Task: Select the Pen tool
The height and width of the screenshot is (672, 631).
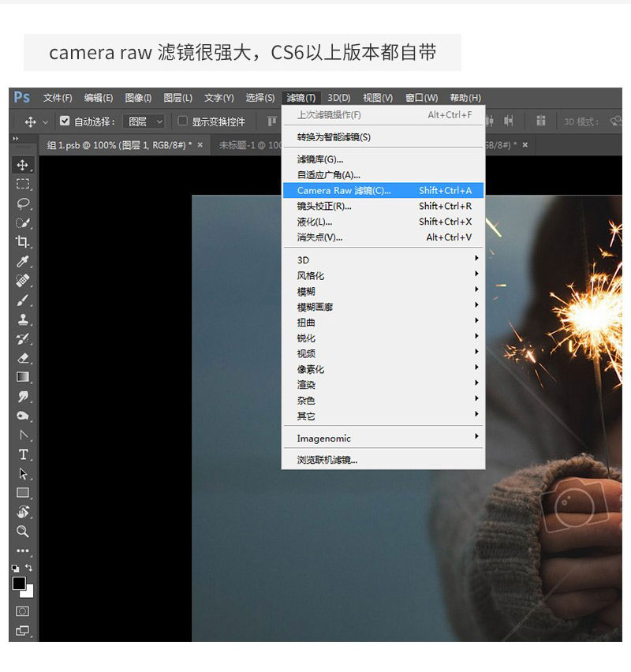Action: [23, 435]
